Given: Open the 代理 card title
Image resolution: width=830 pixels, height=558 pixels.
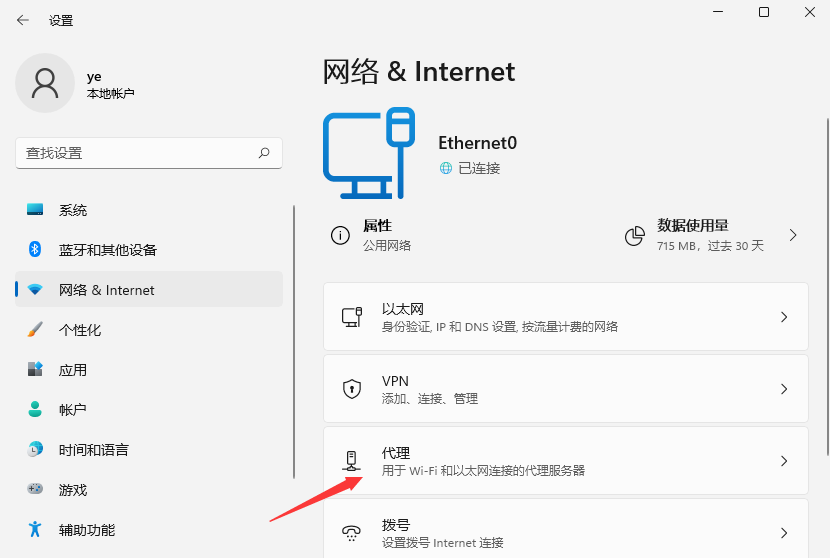Looking at the screenshot, I should click(395, 453).
